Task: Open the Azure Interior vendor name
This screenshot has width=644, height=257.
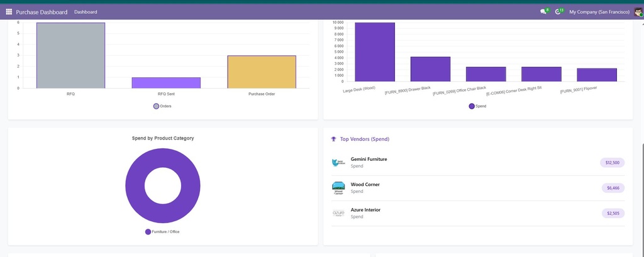Action: tap(365, 210)
